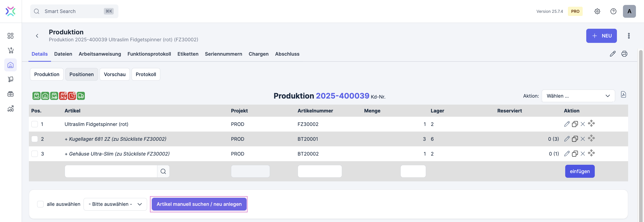The height and width of the screenshot is (222, 644).
Task: Expand the Aktion 'Wählen ...' dropdown
Action: pos(578,96)
